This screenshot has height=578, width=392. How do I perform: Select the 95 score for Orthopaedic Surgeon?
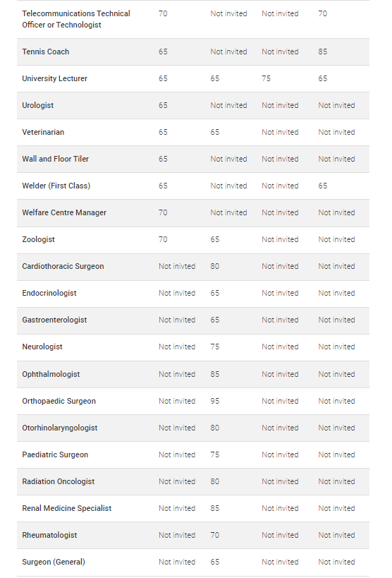(215, 401)
